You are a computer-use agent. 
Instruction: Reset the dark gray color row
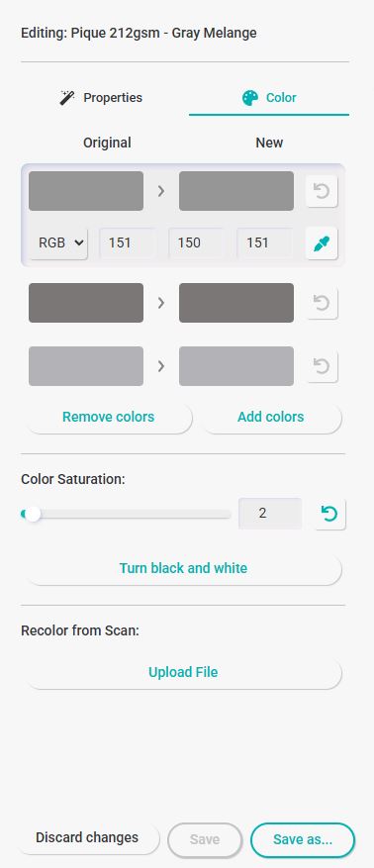click(322, 303)
